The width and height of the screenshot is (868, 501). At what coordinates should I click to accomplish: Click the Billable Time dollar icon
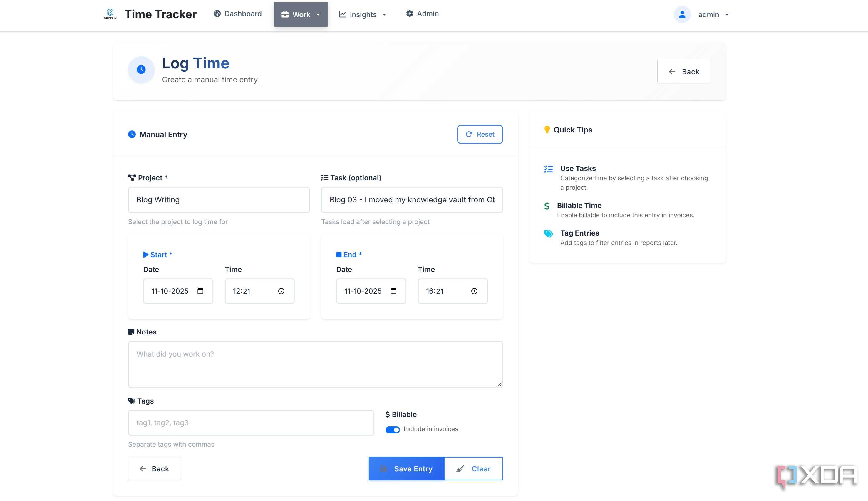(547, 206)
